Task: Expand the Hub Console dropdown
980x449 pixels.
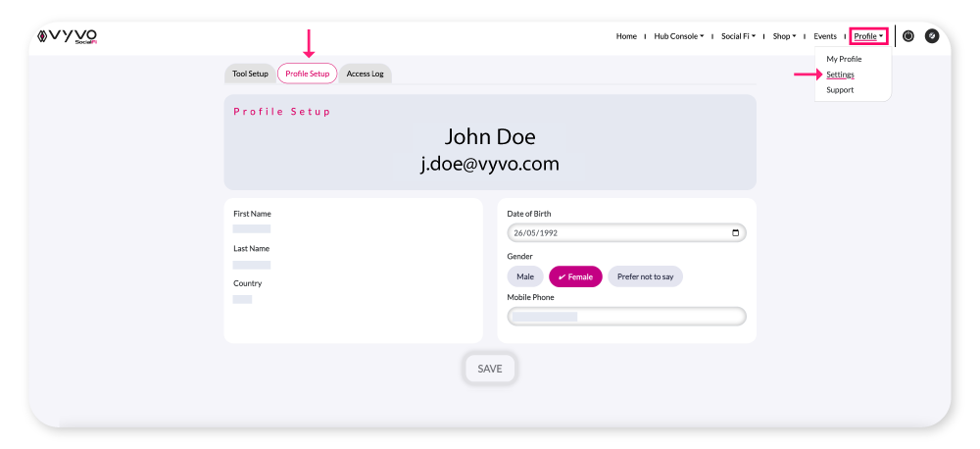Action: click(679, 36)
